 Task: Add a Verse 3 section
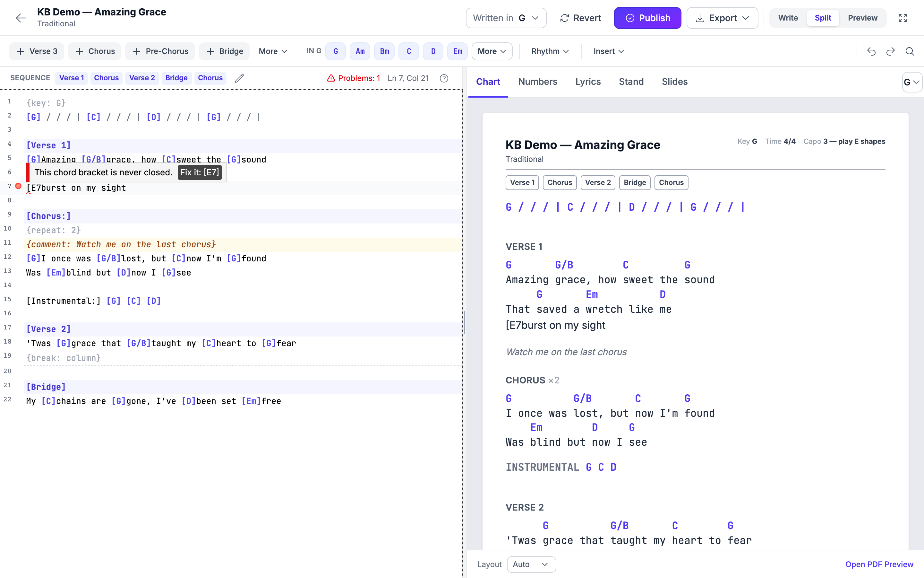(x=37, y=51)
